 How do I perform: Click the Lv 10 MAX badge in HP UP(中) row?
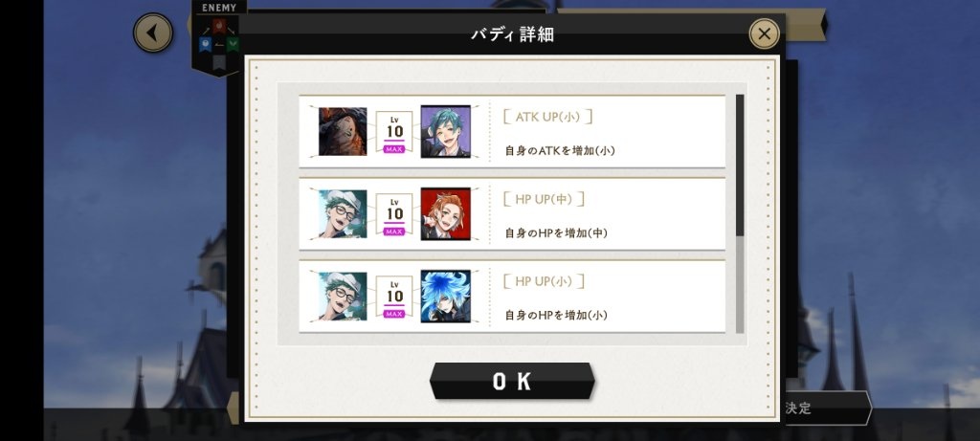[x=394, y=214]
